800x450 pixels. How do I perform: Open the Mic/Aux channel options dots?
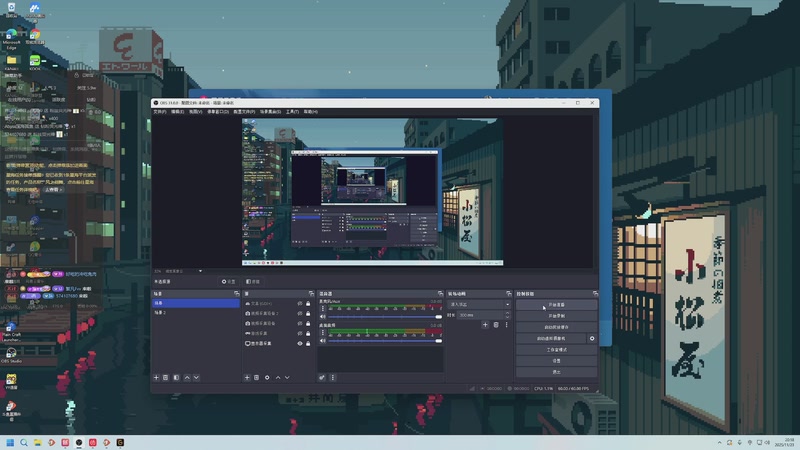(x=322, y=308)
